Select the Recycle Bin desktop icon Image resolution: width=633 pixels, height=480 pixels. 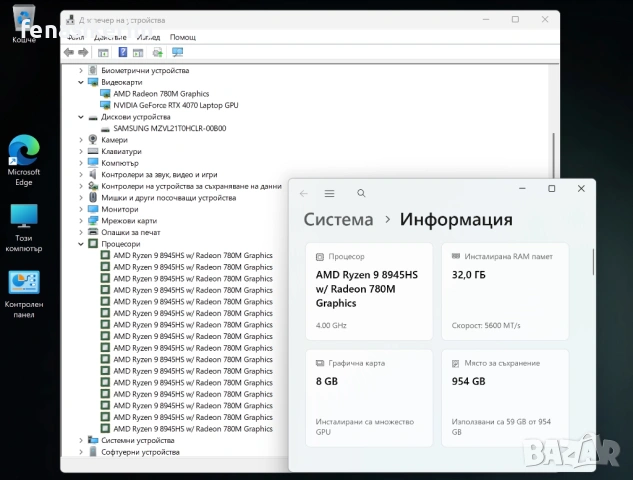[24, 23]
